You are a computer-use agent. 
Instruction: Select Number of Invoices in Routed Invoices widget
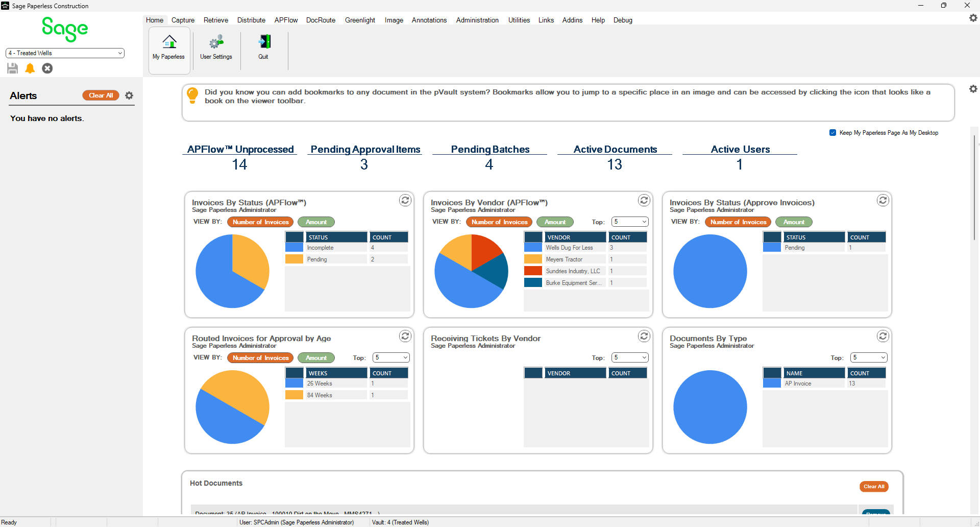tap(260, 358)
